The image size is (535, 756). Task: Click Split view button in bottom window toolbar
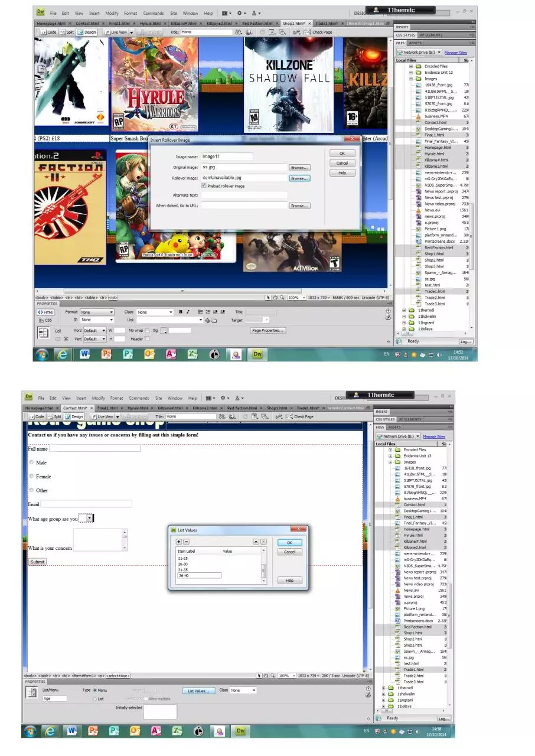click(54, 416)
